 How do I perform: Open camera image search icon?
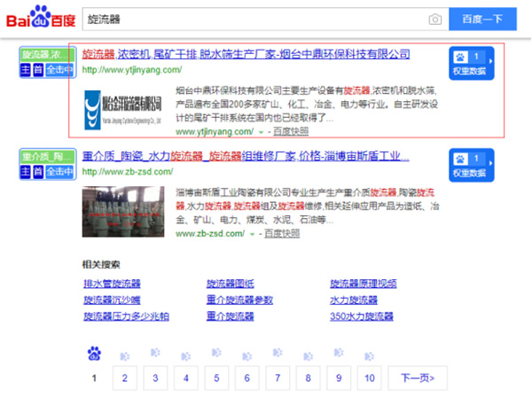click(435, 19)
